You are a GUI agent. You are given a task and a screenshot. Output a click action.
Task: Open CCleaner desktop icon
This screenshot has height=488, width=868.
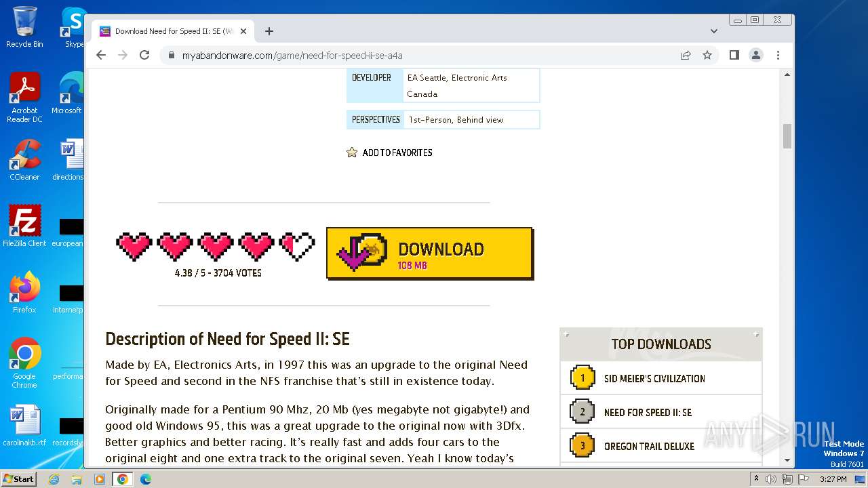(x=24, y=160)
